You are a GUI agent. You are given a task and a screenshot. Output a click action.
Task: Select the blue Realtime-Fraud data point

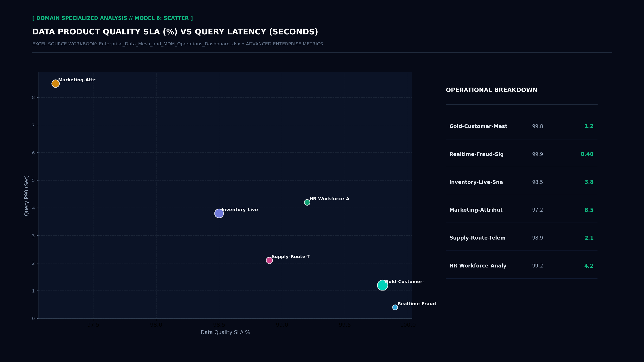(x=395, y=307)
